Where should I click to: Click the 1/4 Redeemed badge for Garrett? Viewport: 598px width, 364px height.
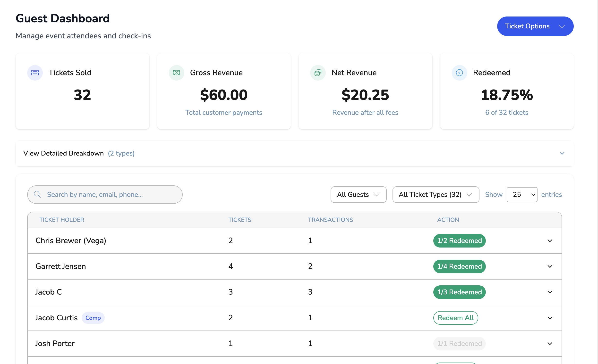coord(459,266)
